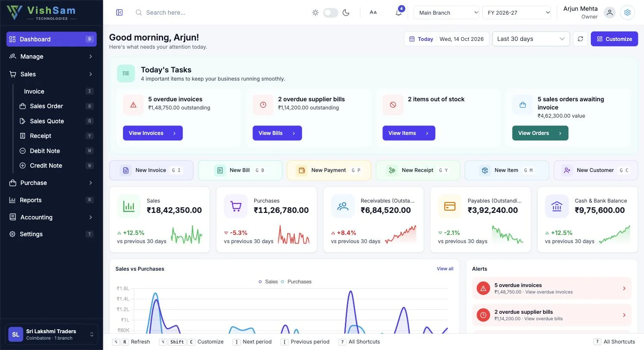644x350 pixels.
Task: Click the refresh icon beside period selector
Action: tap(581, 39)
